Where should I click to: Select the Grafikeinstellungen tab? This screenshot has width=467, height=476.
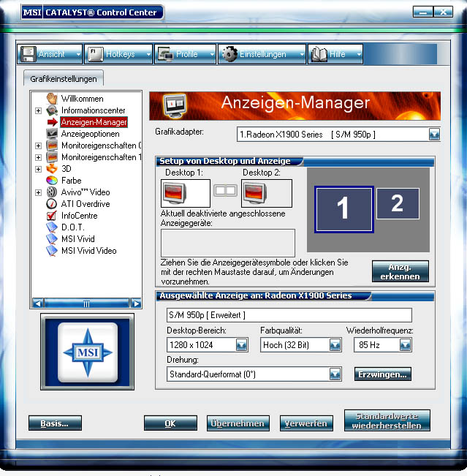pyautogui.click(x=64, y=79)
